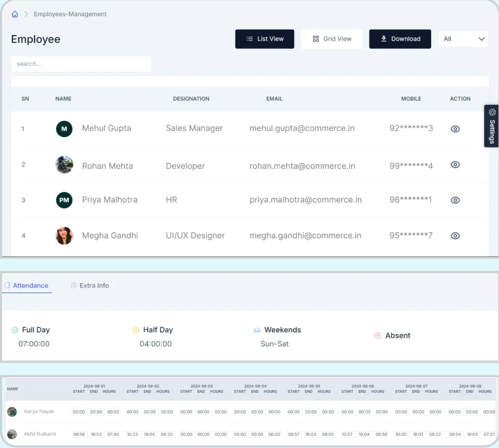Select the Attendance tab
Viewport: 499px width, 448px height.
27,285
